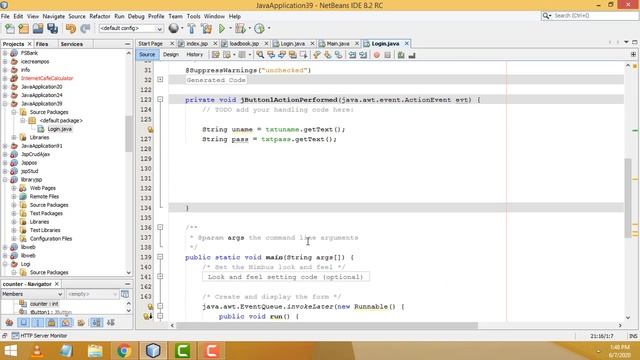Toggle Show Inner Classes filter in Navigator
This screenshot has height=360, width=640.
(66, 322)
